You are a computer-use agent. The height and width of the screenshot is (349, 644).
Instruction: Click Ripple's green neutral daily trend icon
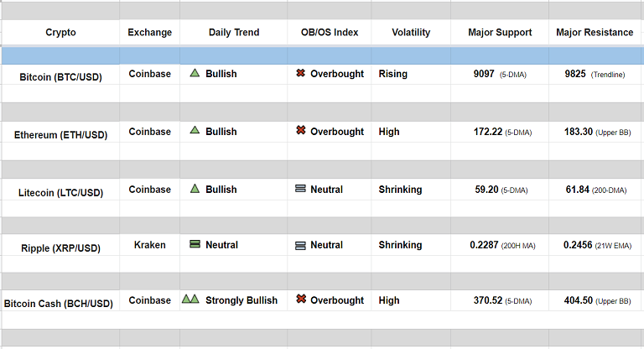click(x=195, y=245)
